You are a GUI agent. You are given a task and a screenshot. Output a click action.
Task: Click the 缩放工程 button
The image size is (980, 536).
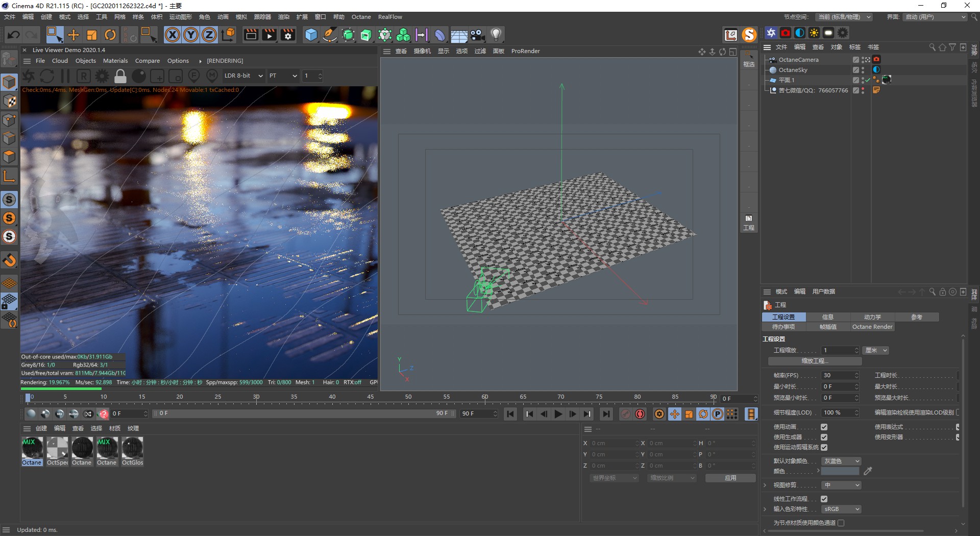tap(815, 361)
